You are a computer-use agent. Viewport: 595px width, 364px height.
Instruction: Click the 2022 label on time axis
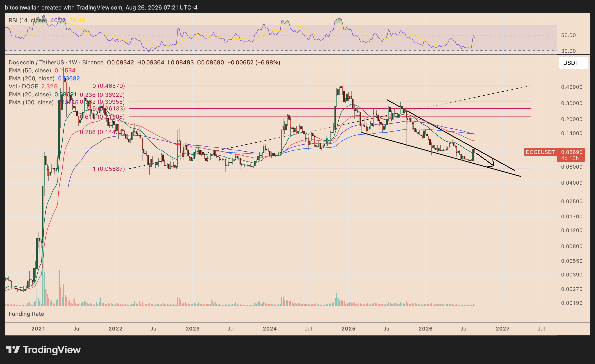(x=115, y=329)
